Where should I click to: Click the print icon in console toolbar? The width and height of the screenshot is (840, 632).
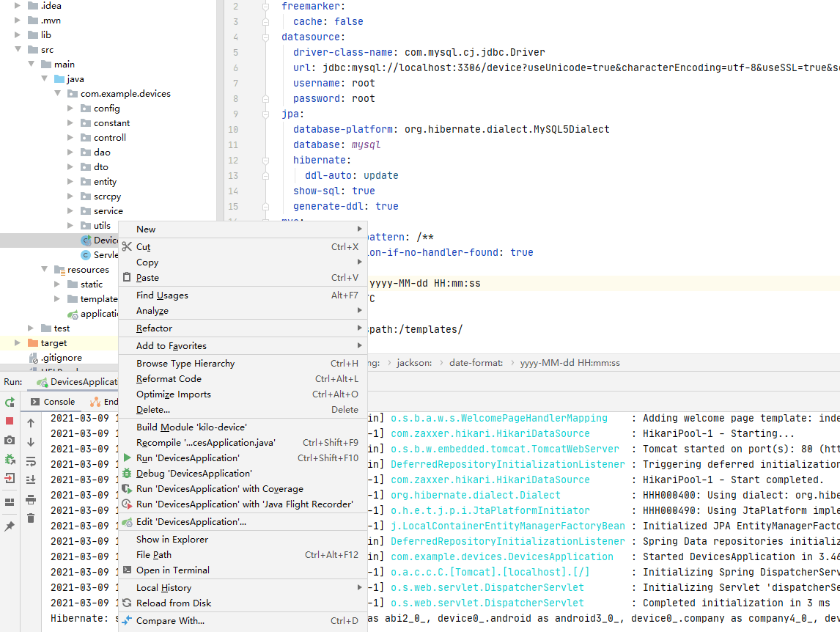(31, 499)
